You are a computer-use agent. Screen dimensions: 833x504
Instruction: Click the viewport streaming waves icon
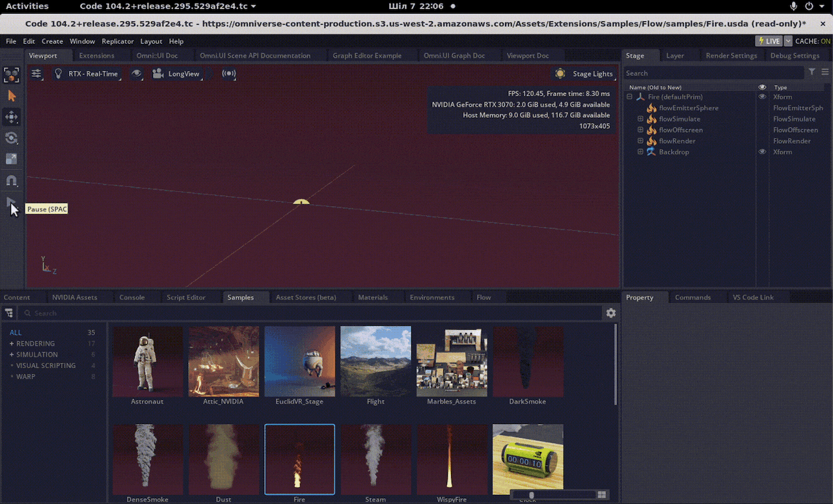pos(228,73)
